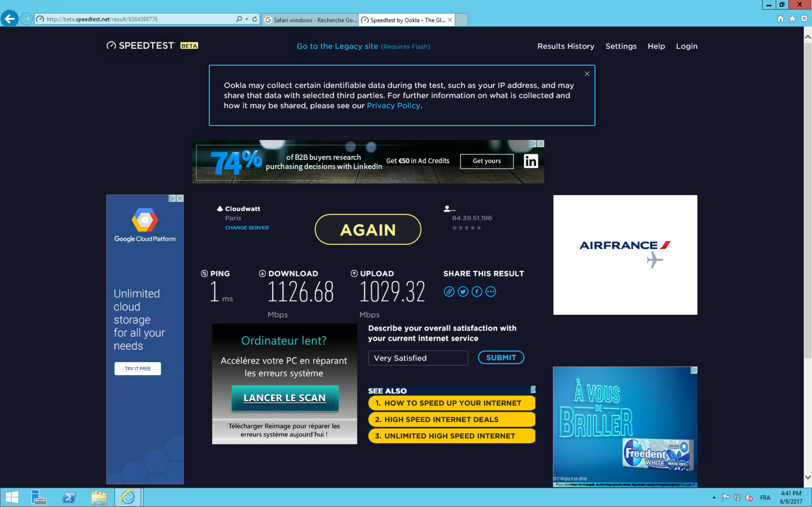Share result on Facebook icon

477,291
